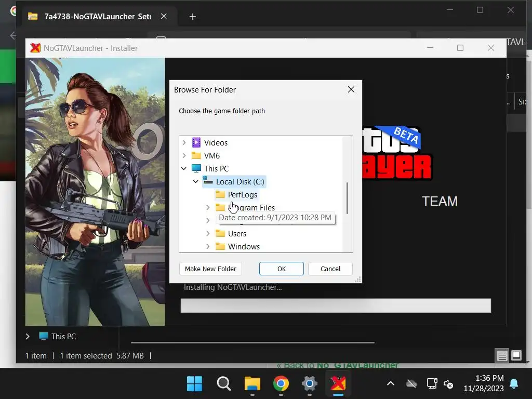The image size is (532, 399).
Task: Click the installer progress bar
Action: (x=336, y=305)
